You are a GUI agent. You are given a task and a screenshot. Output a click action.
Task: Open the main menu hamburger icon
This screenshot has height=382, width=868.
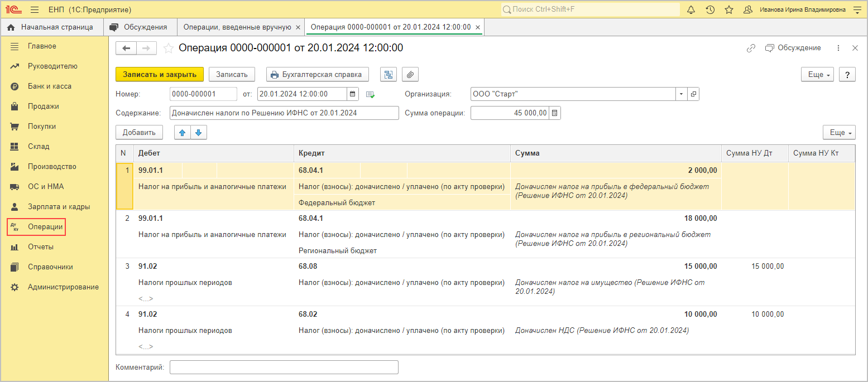[35, 9]
